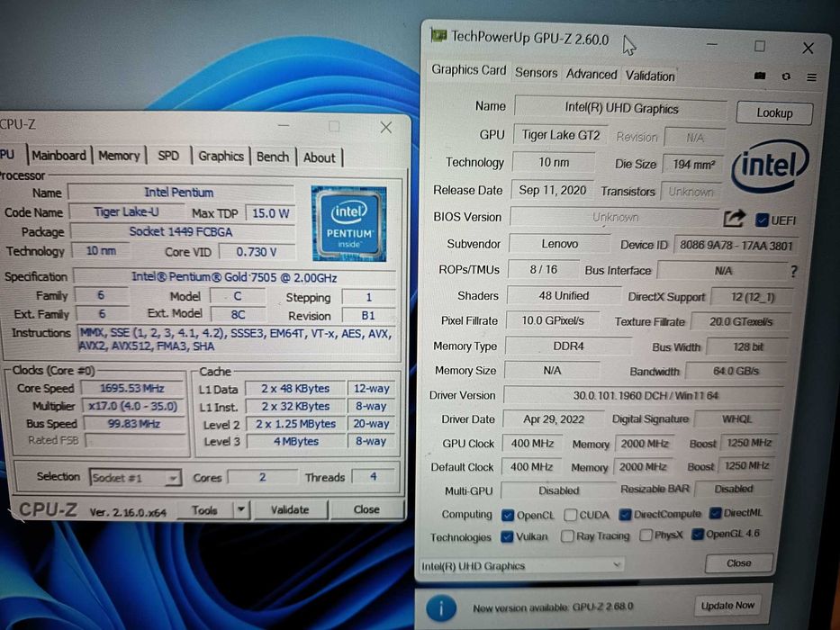840x630 pixels.
Task: Switch to the SPD tab in CPU-Z
Action: (168, 156)
